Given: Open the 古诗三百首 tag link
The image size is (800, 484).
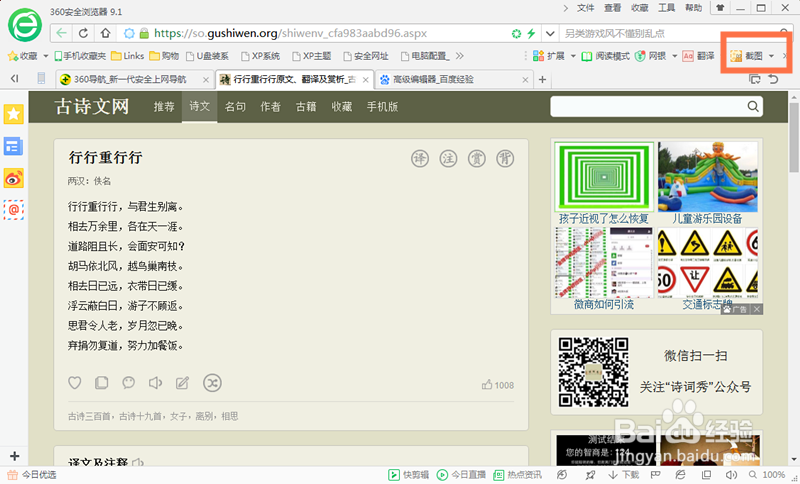Looking at the screenshot, I should tap(89, 416).
